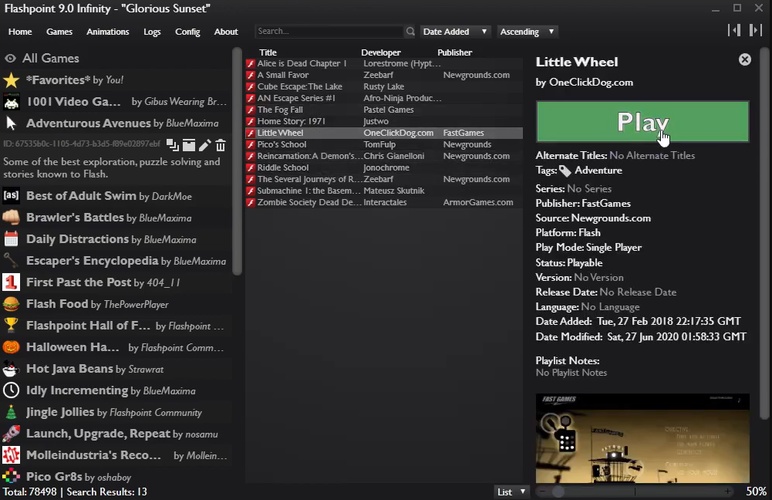The width and height of the screenshot is (772, 500).
Task: Open the Hot Java Beans playlist
Action: [116, 369]
